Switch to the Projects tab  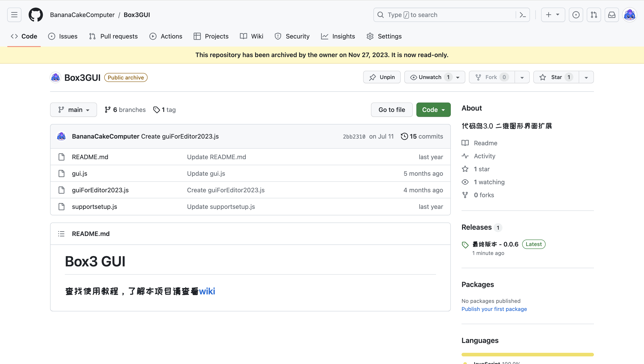[x=211, y=36]
